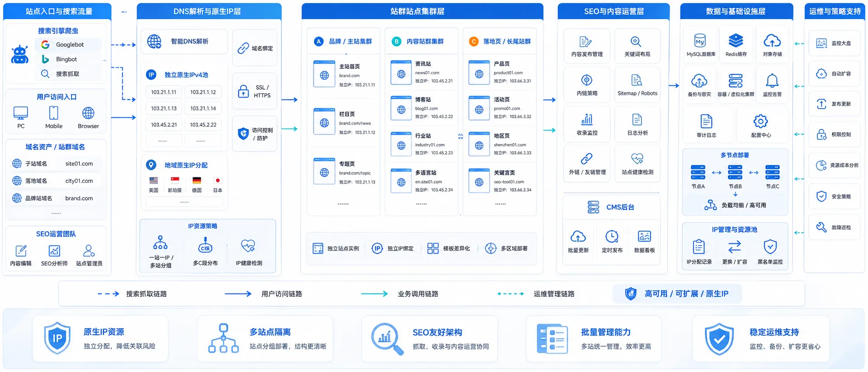This screenshot has width=868, height=372.
Task: Open the 资讯站 news01.com site card
Action: click(x=422, y=72)
